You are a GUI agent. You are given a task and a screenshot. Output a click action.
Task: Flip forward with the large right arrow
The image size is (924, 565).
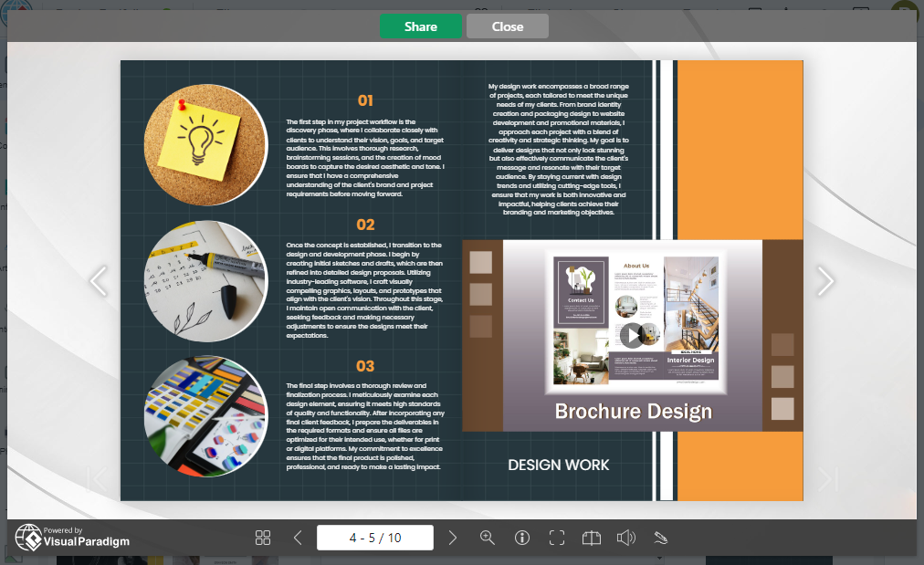(x=824, y=281)
